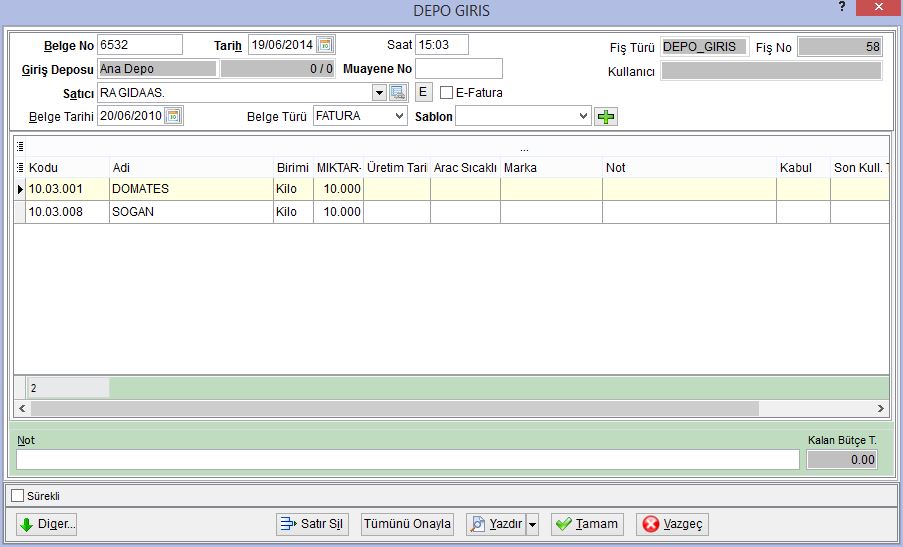Toggle the Sürekli checkbox

(18, 496)
